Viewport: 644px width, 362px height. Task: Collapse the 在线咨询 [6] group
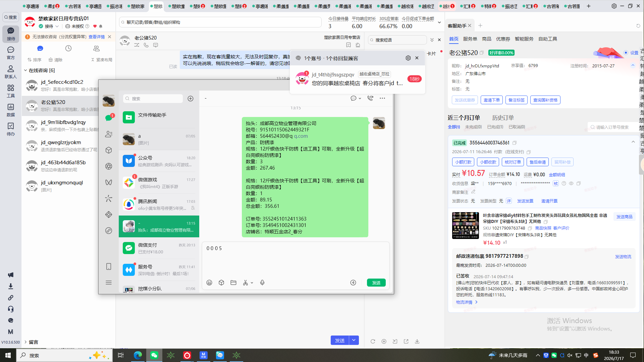[25, 70]
